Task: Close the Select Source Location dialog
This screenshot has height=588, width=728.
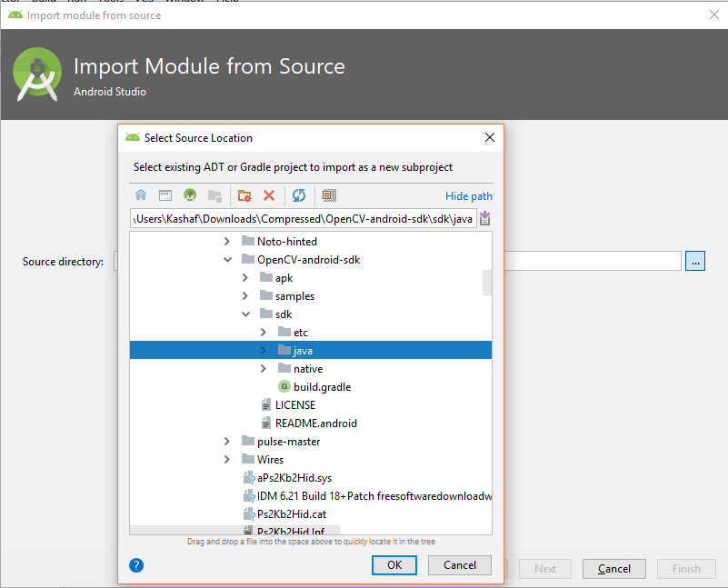Action: tap(489, 137)
